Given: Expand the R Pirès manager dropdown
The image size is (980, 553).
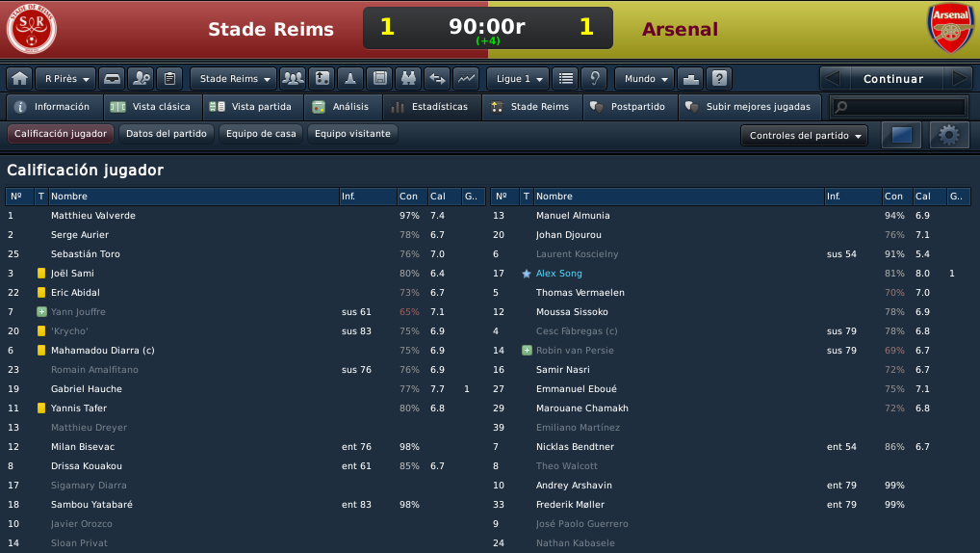Looking at the screenshot, I should (65, 79).
